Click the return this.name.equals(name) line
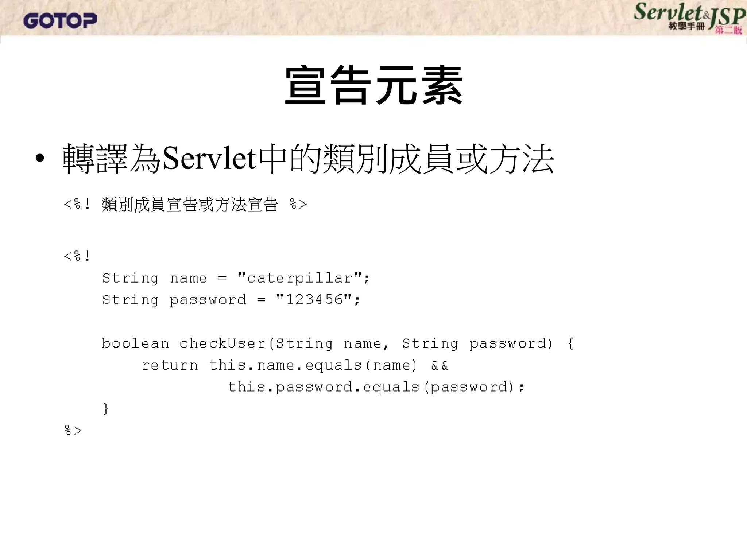 tap(295, 365)
